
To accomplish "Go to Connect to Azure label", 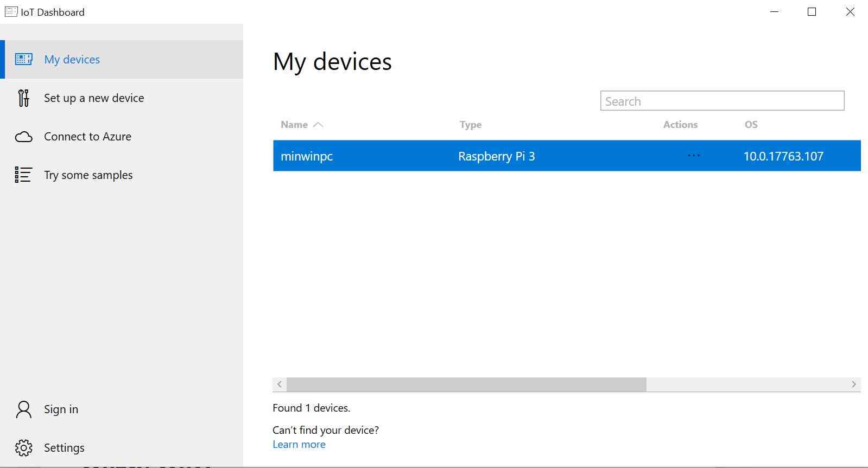I will coord(87,137).
